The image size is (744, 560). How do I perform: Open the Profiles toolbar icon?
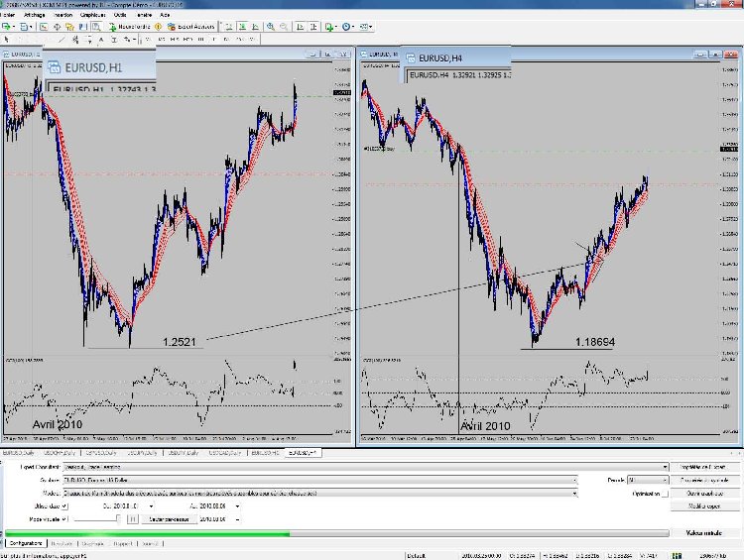[x=25, y=27]
